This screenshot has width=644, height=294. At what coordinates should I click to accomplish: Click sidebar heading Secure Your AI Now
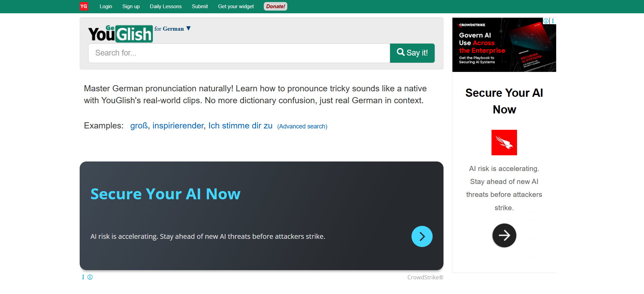coord(504,101)
